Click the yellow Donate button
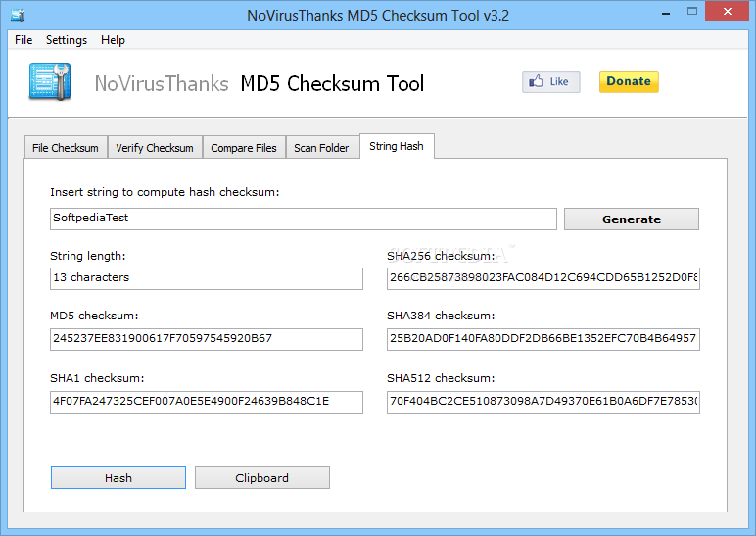The width and height of the screenshot is (756, 536). [629, 81]
